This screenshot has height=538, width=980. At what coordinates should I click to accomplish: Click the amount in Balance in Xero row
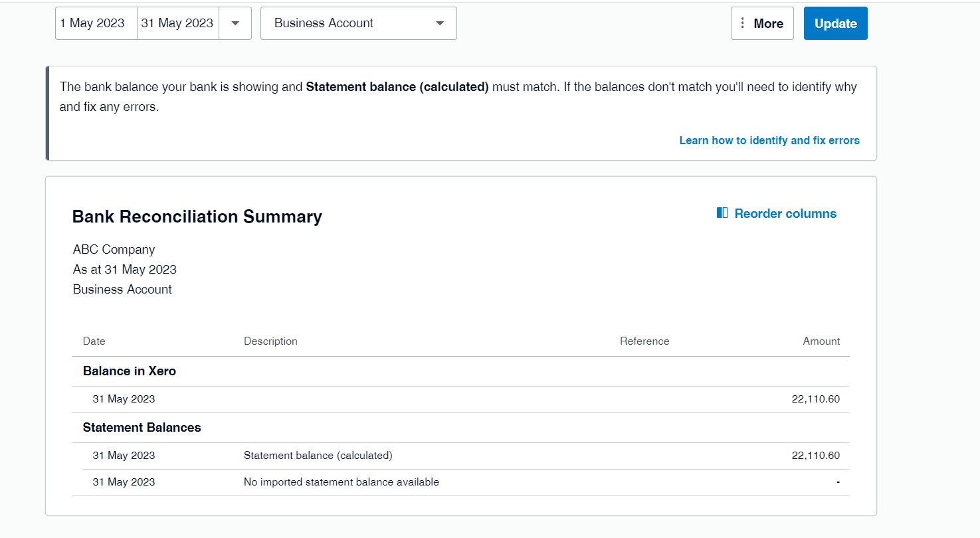coord(816,399)
